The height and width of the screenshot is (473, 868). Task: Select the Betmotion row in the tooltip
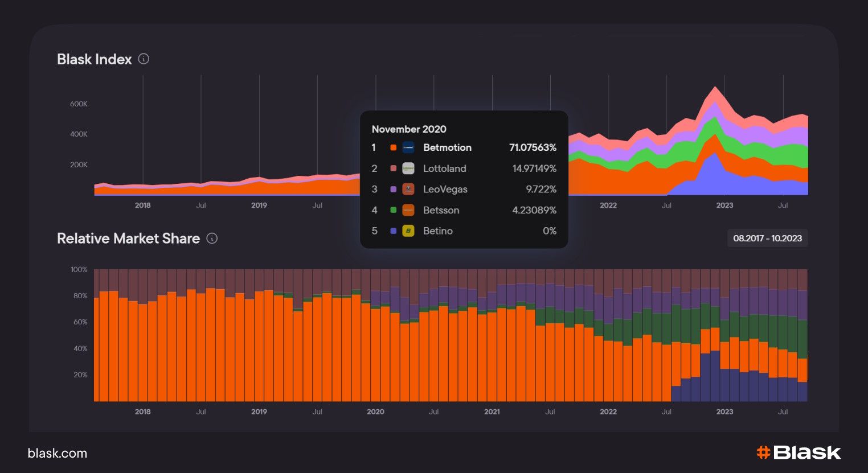point(447,147)
